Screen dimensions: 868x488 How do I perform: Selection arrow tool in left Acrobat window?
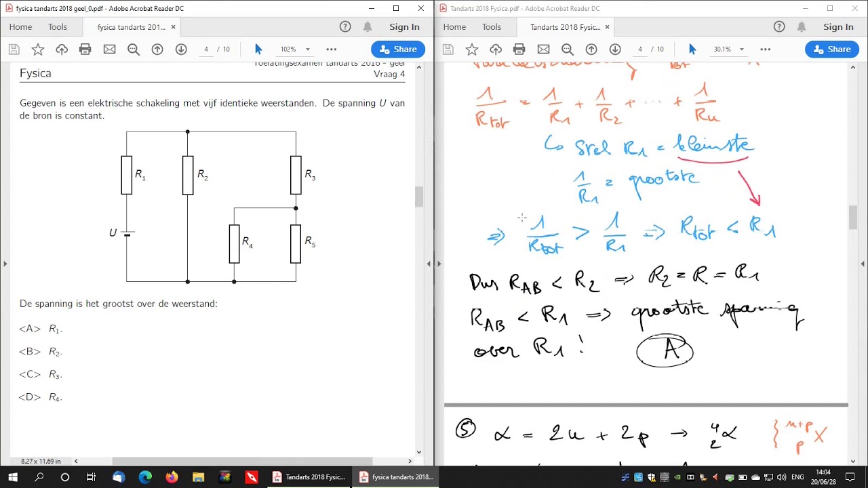point(258,49)
